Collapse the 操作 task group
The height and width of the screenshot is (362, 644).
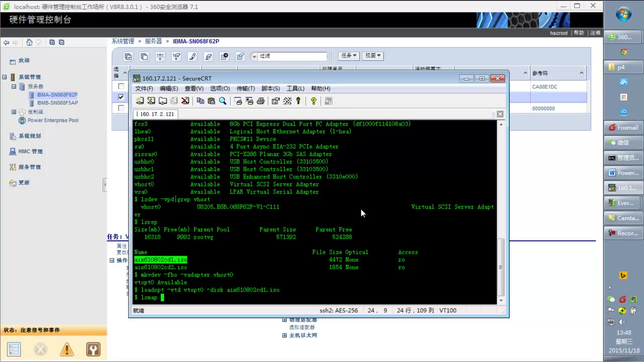coord(112,260)
